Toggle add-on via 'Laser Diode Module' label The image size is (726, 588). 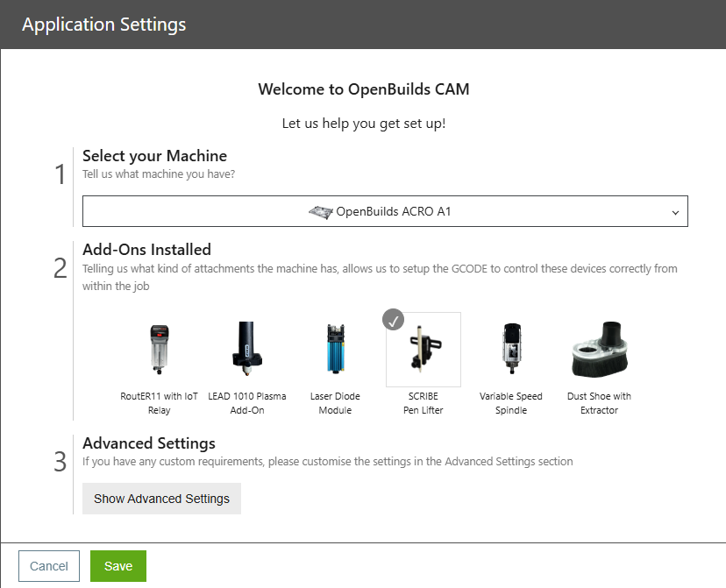(x=335, y=403)
